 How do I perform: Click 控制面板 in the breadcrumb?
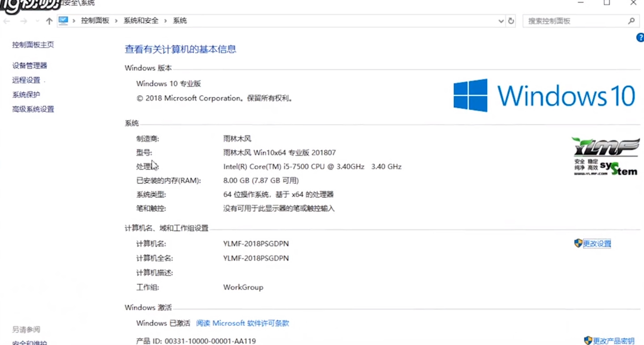(x=95, y=21)
